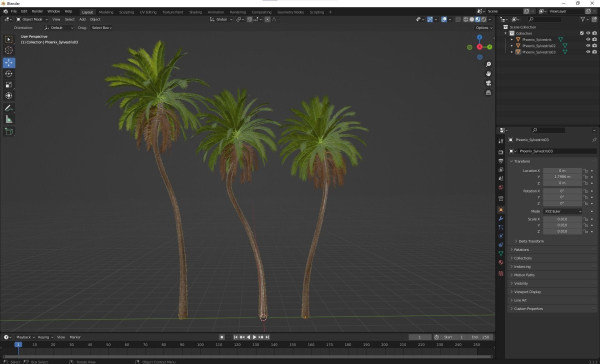Open the View Layer properties tab

click(x=501, y=170)
